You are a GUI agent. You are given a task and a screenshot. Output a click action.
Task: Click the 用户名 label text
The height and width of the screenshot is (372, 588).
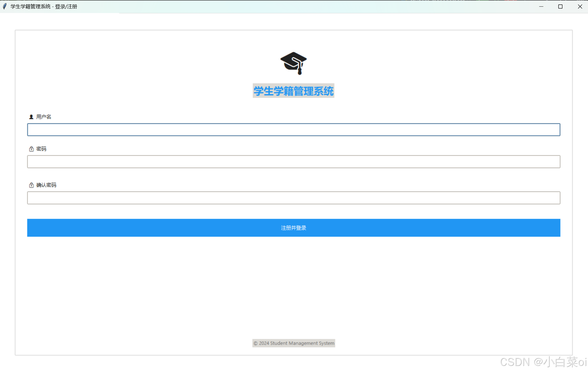[x=44, y=117]
